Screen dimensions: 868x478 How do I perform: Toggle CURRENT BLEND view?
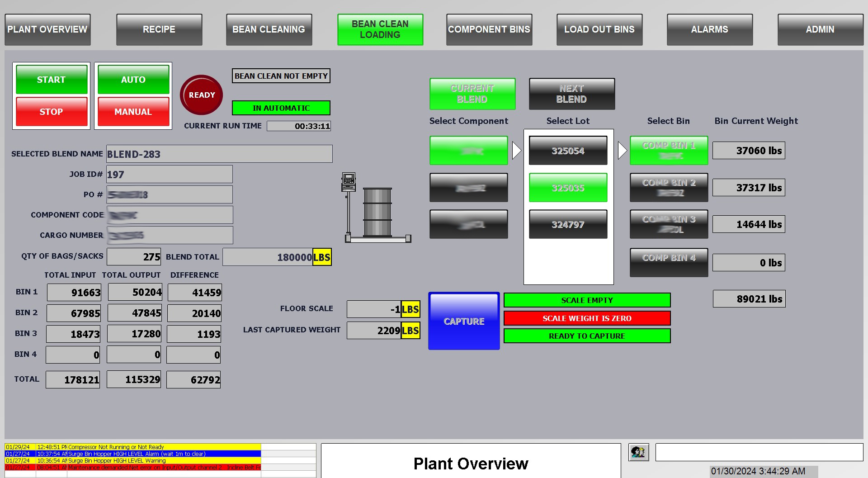(x=472, y=94)
